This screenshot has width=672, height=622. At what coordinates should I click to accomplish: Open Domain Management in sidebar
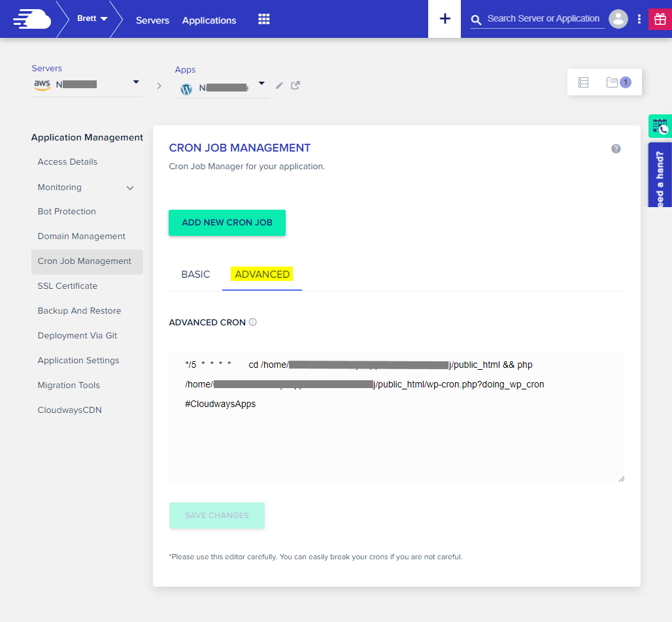point(82,236)
